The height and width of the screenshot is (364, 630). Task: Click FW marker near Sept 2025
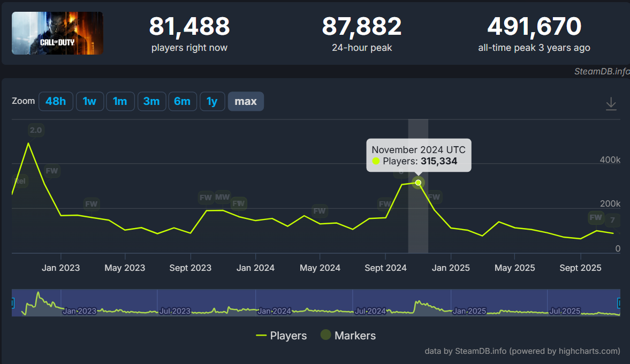pyautogui.click(x=596, y=217)
